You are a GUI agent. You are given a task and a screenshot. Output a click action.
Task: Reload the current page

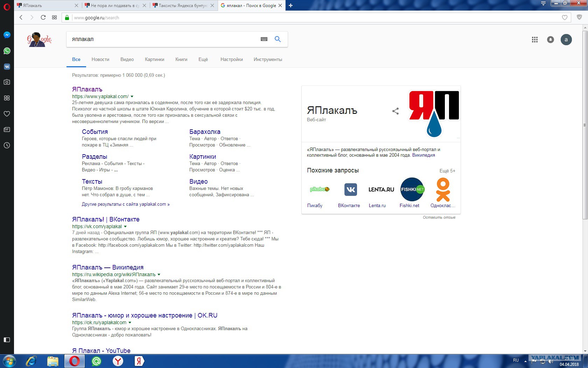pyautogui.click(x=43, y=18)
